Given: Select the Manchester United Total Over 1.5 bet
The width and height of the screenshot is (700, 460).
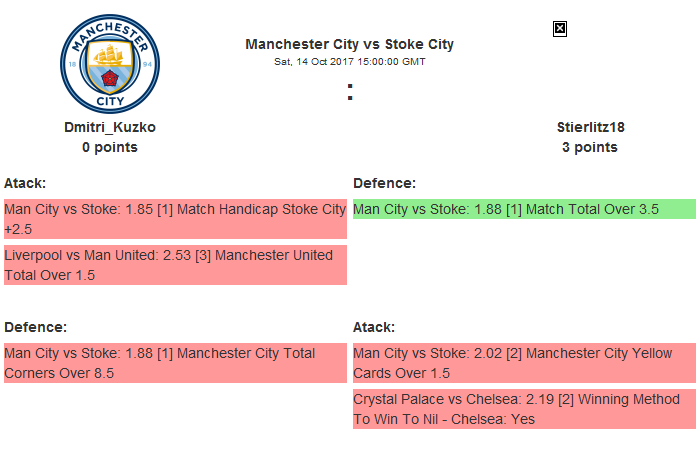Looking at the screenshot, I should pyautogui.click(x=175, y=265).
